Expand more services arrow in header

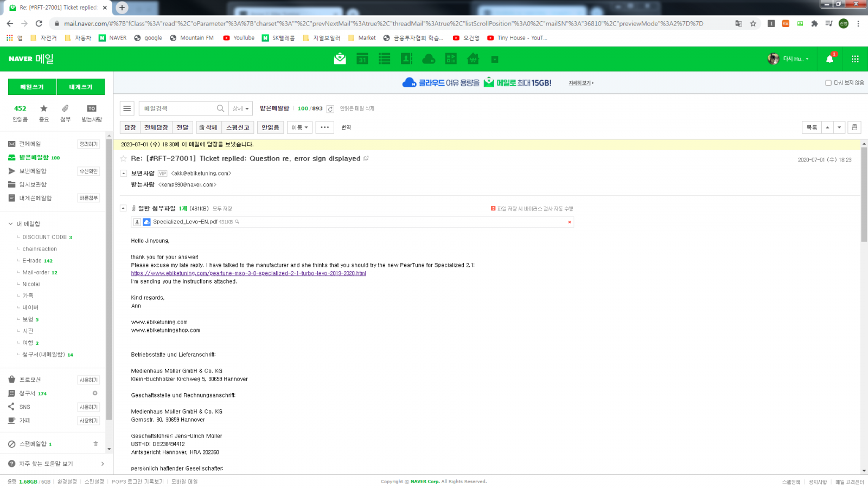(x=495, y=59)
